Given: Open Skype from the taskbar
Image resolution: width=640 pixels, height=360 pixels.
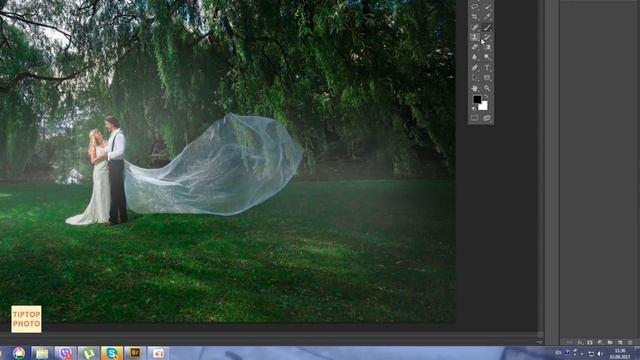Looking at the screenshot, I should coord(112,353).
